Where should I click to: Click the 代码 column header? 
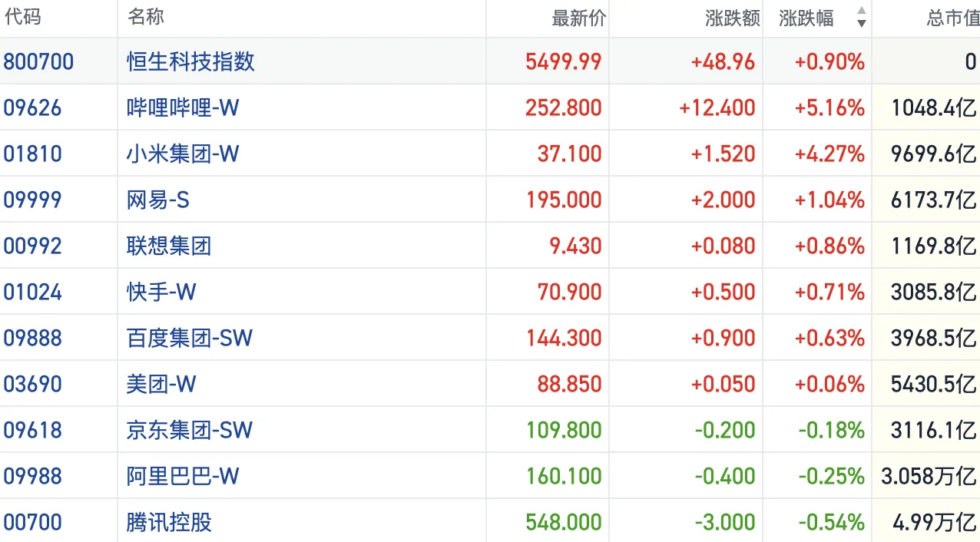coord(22,18)
